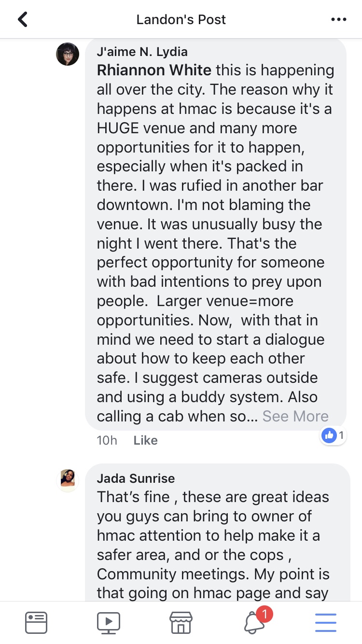View J'aime N. Lydia's profile picture
Image resolution: width=362 pixels, height=644 pixels.
[68, 54]
